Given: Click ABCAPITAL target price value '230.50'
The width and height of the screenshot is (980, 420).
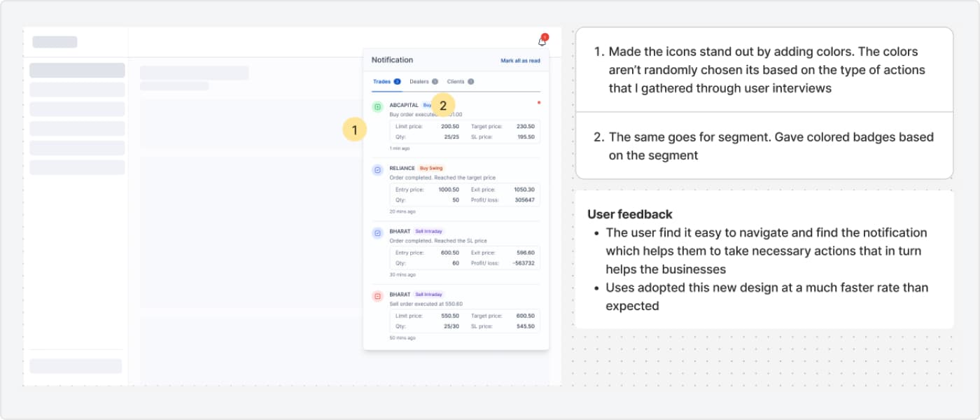Looking at the screenshot, I should (x=526, y=127).
